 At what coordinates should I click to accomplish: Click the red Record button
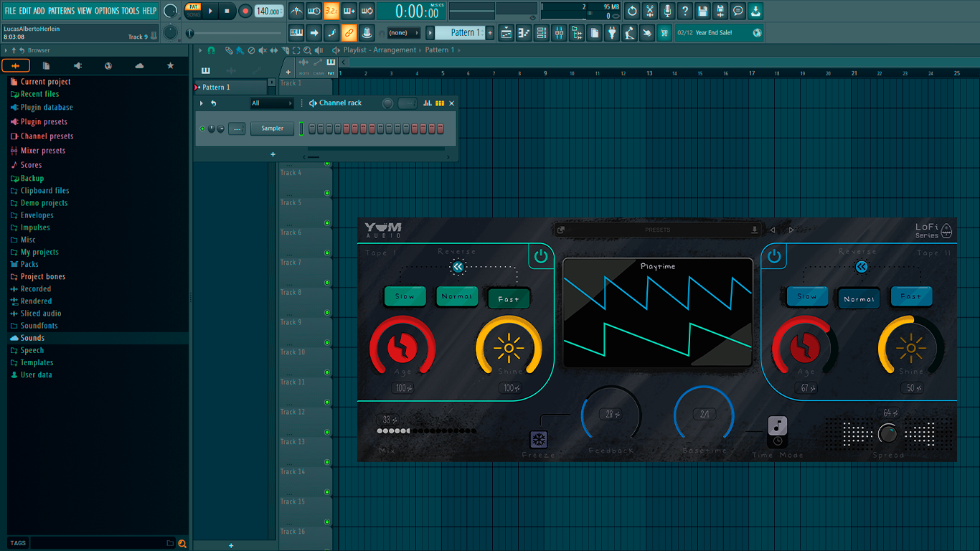point(245,11)
